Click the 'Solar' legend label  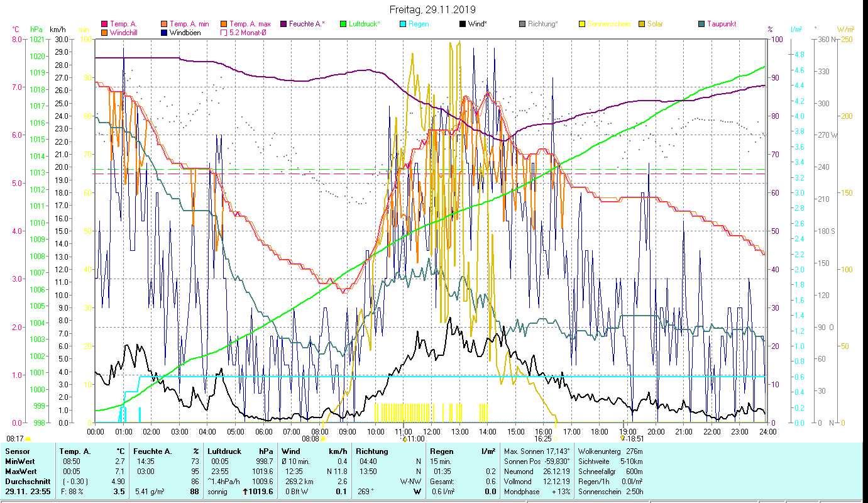click(x=655, y=24)
